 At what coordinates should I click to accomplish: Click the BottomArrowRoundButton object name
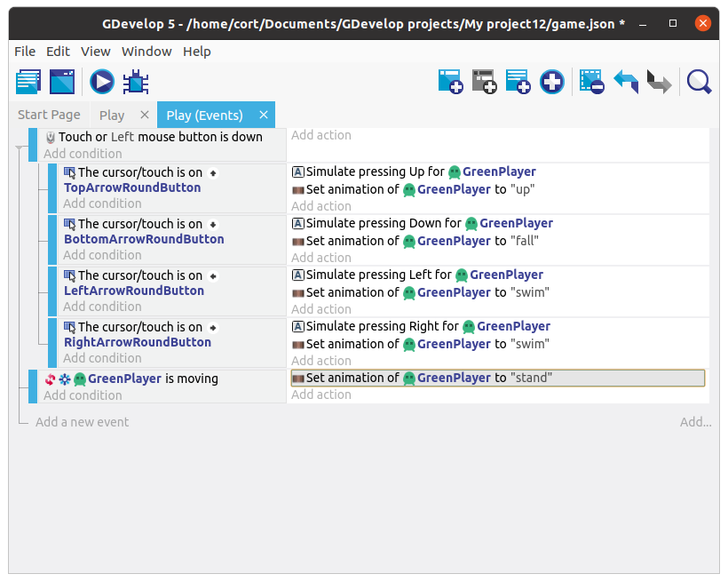(144, 239)
